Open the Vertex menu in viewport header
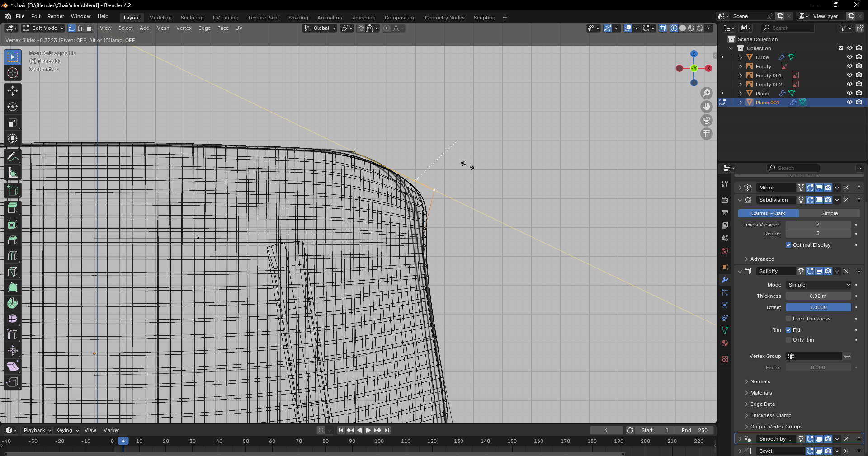 coord(184,28)
